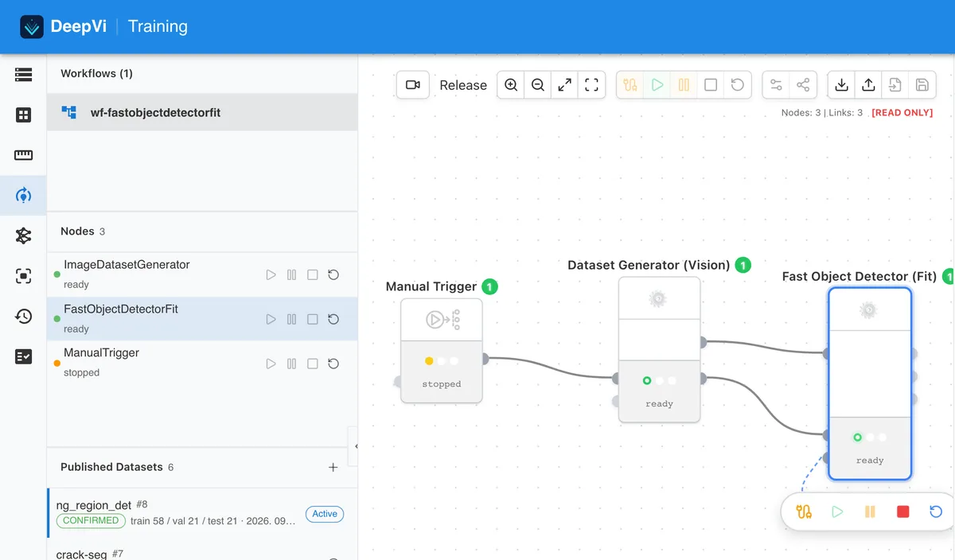Select the ManualTrigger node row

[202, 363]
